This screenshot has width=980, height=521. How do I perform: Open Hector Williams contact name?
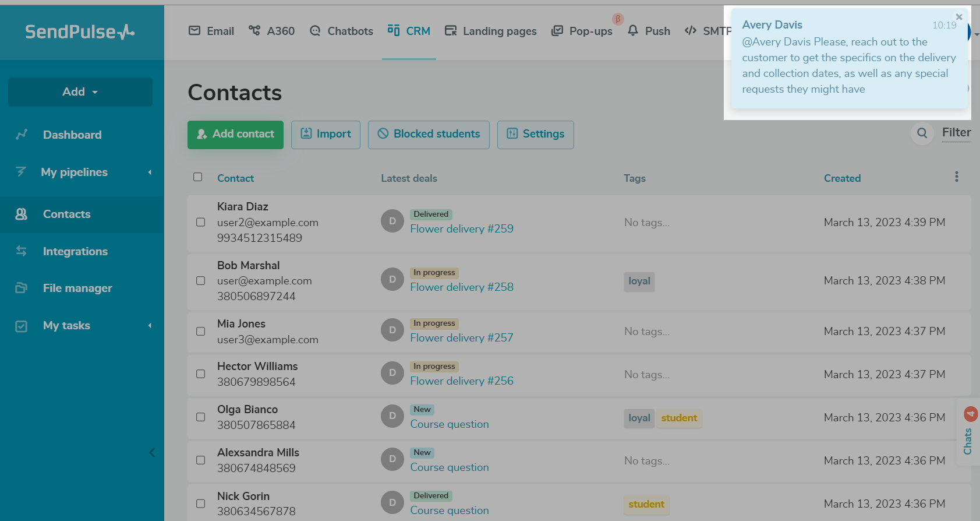click(257, 367)
